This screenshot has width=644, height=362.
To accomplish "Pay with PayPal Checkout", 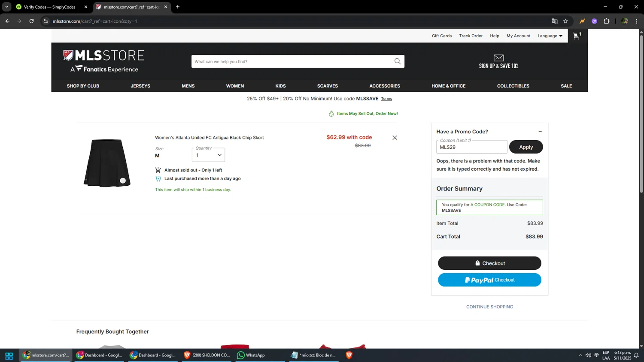I will coord(489,280).
